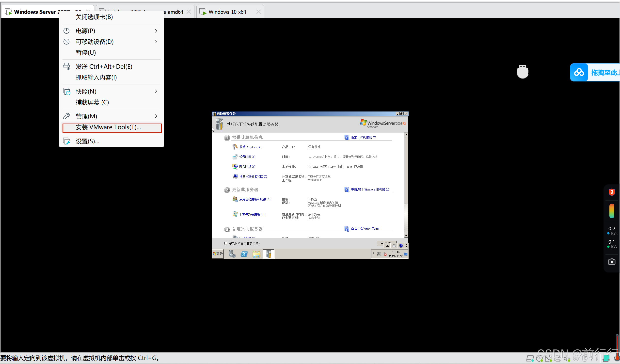Click the camera screenshot icon in side widget
The height and width of the screenshot is (364, 620).
tap(611, 262)
